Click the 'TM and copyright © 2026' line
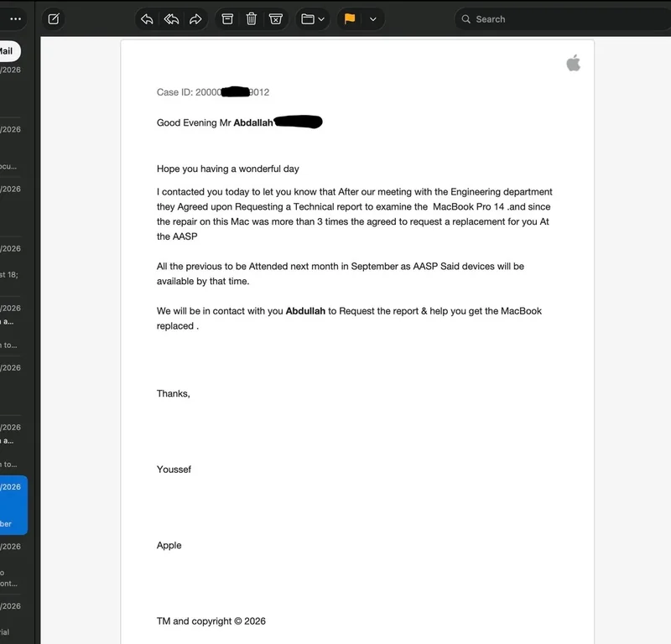 click(211, 621)
